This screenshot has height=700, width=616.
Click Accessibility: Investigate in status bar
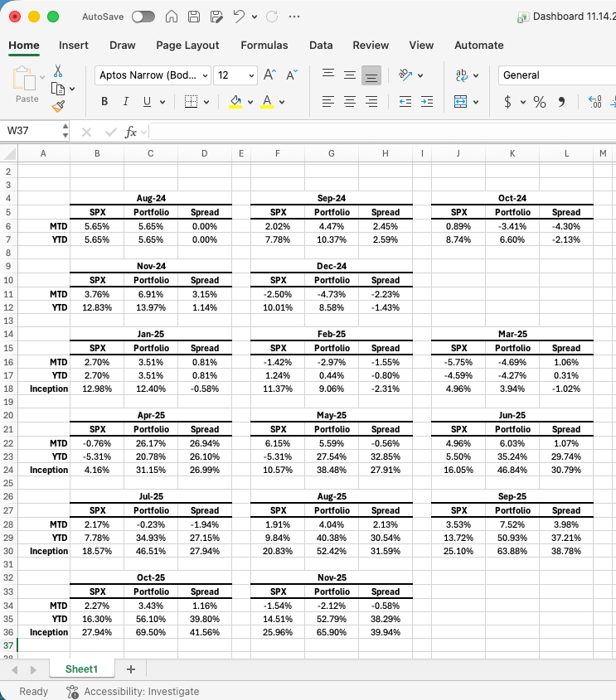133,692
